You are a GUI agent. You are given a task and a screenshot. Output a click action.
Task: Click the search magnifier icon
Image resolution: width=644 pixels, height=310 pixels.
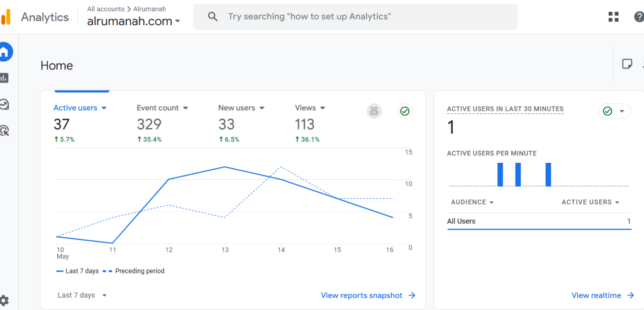point(213,17)
